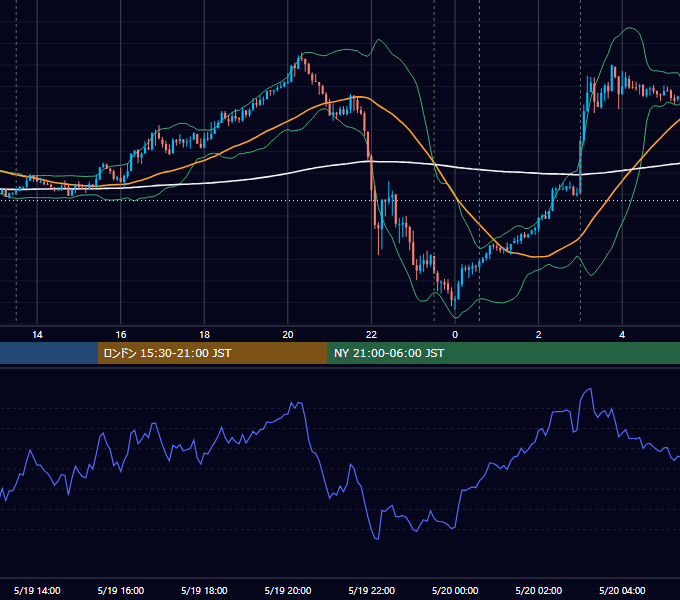Click the 5/20 02:00 date label
Screen dimensions: 680x600
[539, 590]
